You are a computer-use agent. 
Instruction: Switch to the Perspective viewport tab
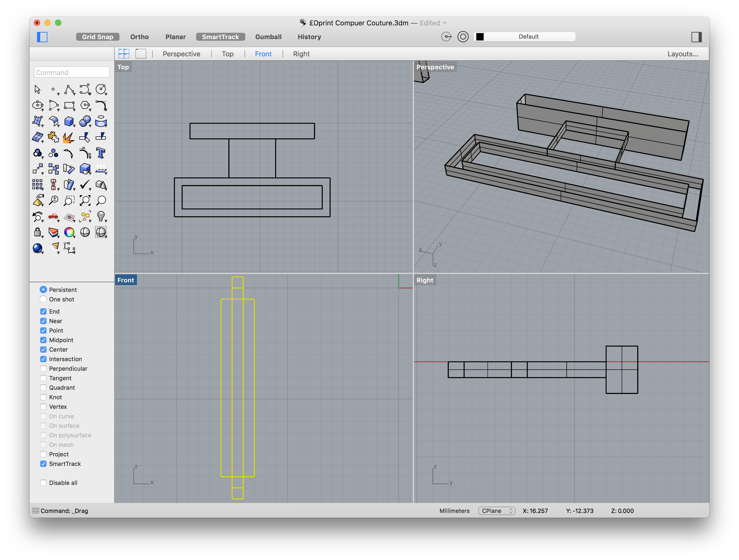click(181, 54)
